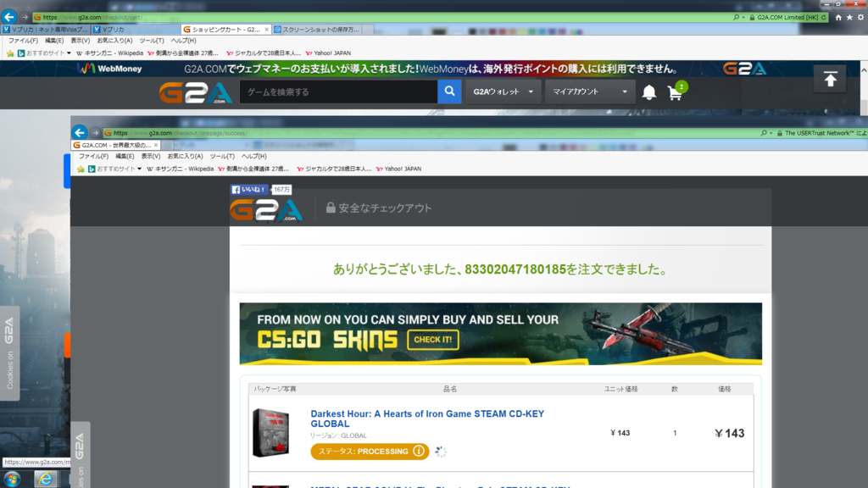Viewport: 868px width, 488px height.
Task: Open the home page icon in rear window
Action: (x=838, y=17)
